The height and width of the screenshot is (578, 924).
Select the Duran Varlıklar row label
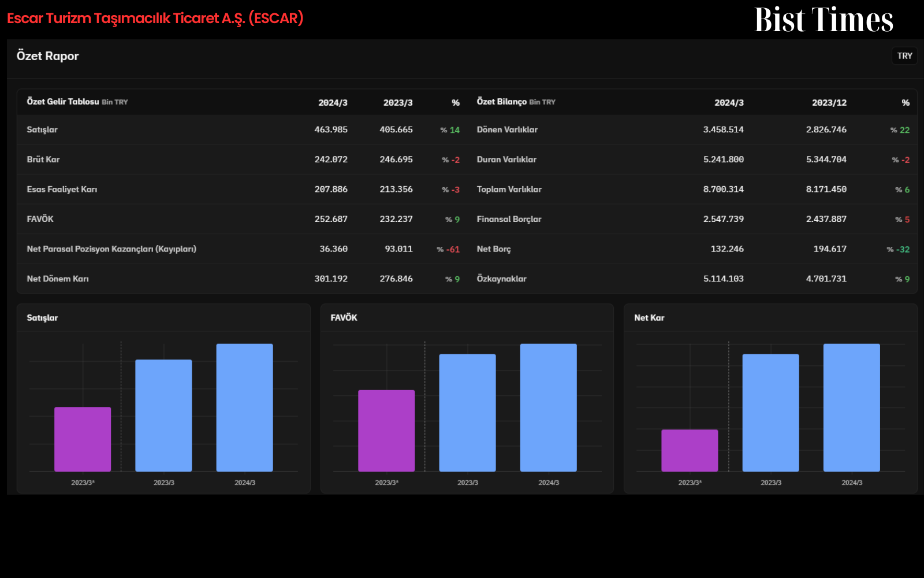[x=506, y=160]
